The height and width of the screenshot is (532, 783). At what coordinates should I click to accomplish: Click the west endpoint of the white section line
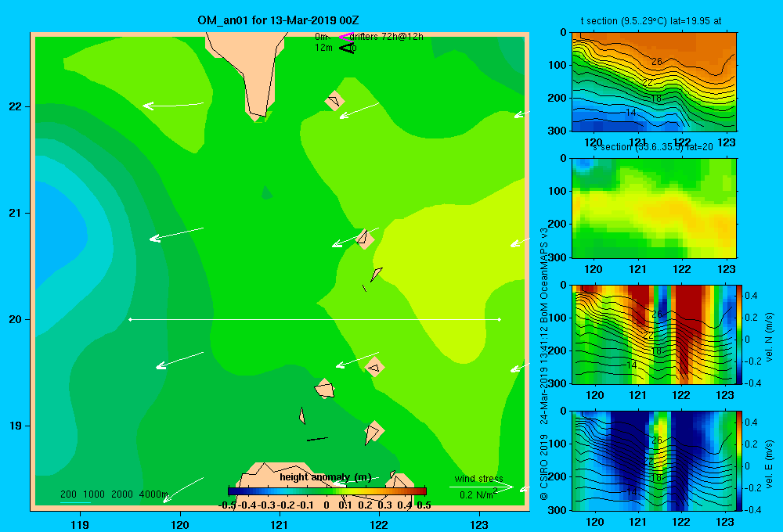click(130, 319)
